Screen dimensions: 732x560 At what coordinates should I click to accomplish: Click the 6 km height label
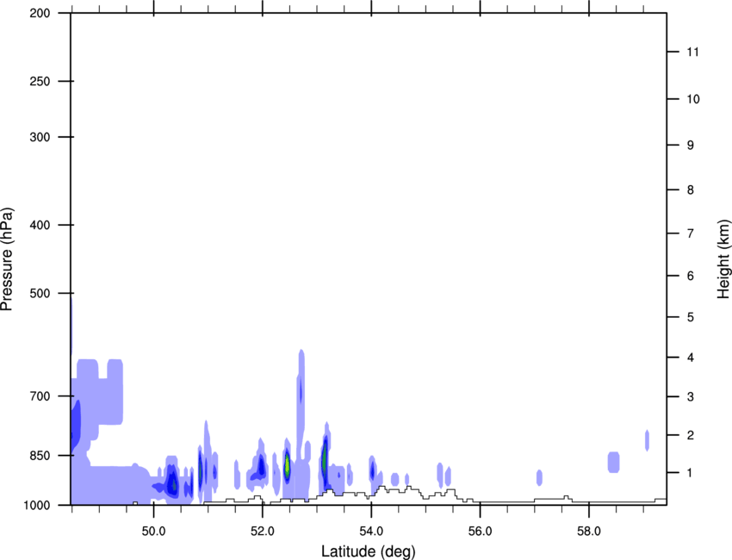click(x=691, y=276)
